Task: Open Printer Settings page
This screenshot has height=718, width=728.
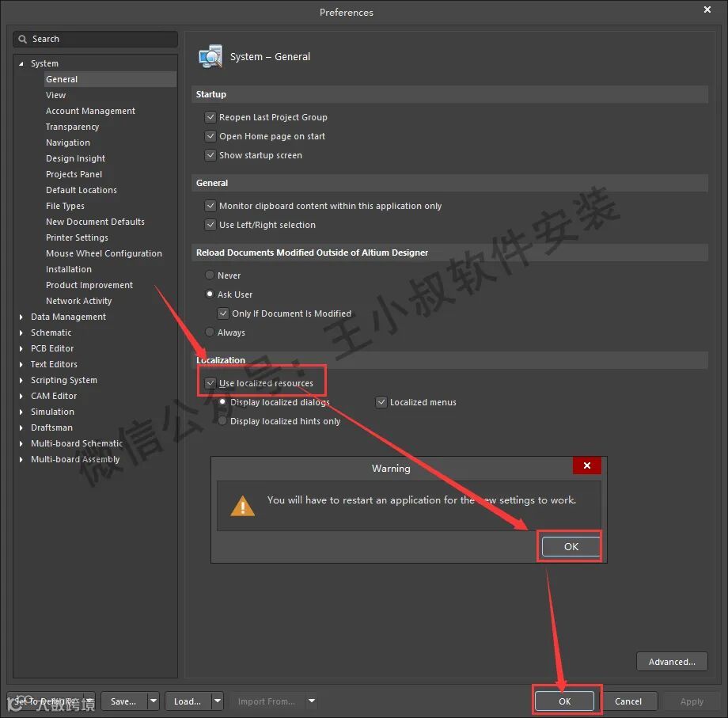Action: (x=77, y=237)
